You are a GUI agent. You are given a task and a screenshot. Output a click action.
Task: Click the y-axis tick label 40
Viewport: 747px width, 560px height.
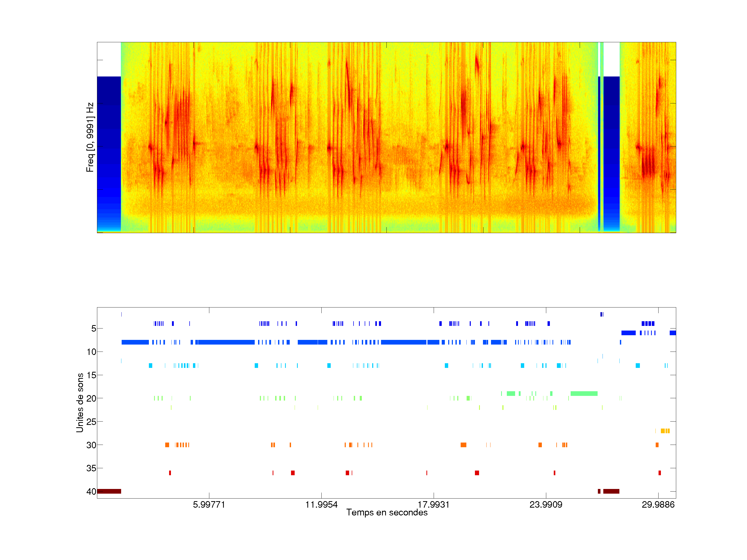91,492
